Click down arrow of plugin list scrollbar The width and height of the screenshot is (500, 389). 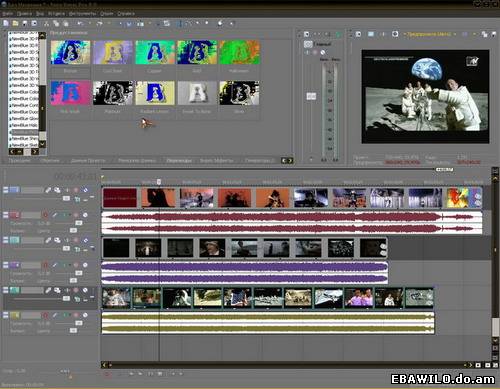click(x=42, y=144)
